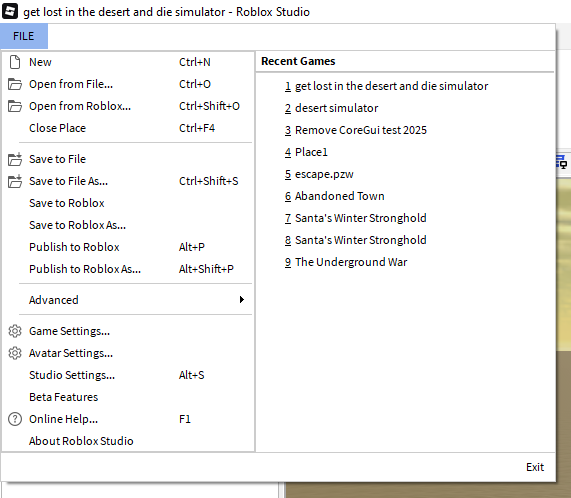Click the Roblox Studio logo in title bar
The width and height of the screenshot is (571, 498).
(10, 11)
